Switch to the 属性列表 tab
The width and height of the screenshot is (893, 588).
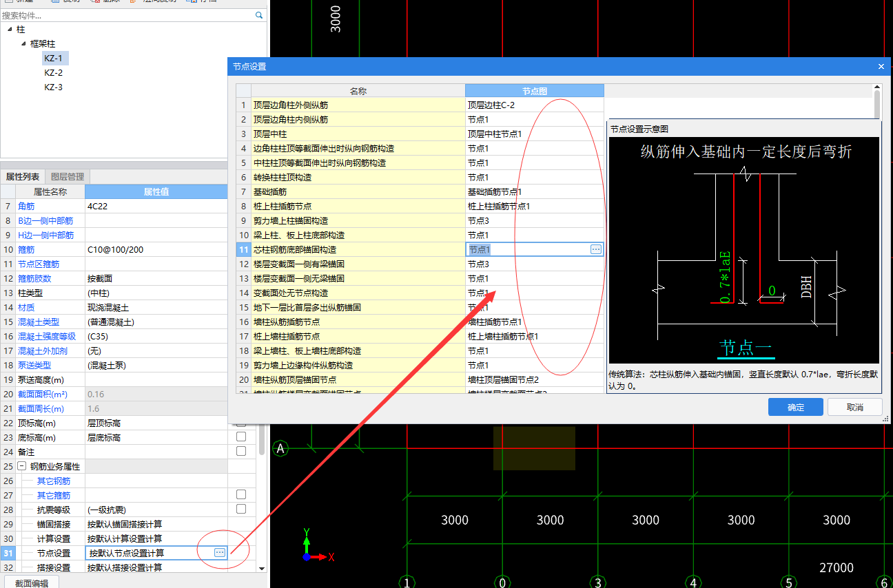tap(23, 177)
